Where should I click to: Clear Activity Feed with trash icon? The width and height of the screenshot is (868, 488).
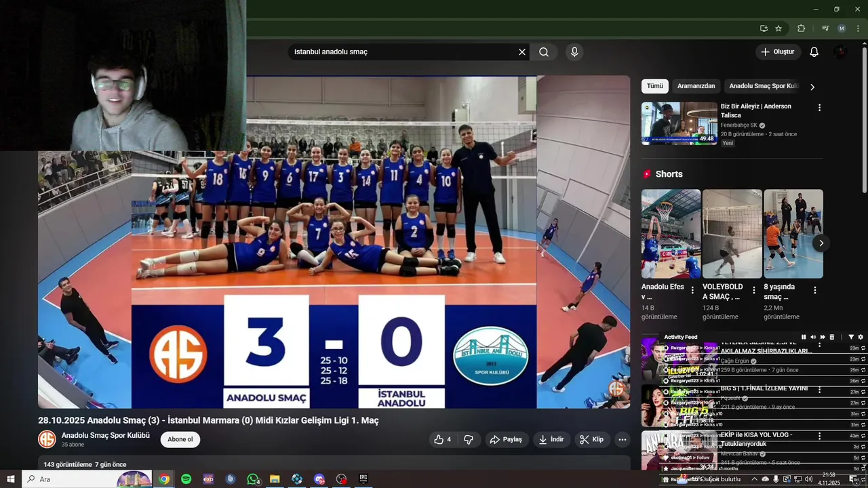(832, 337)
